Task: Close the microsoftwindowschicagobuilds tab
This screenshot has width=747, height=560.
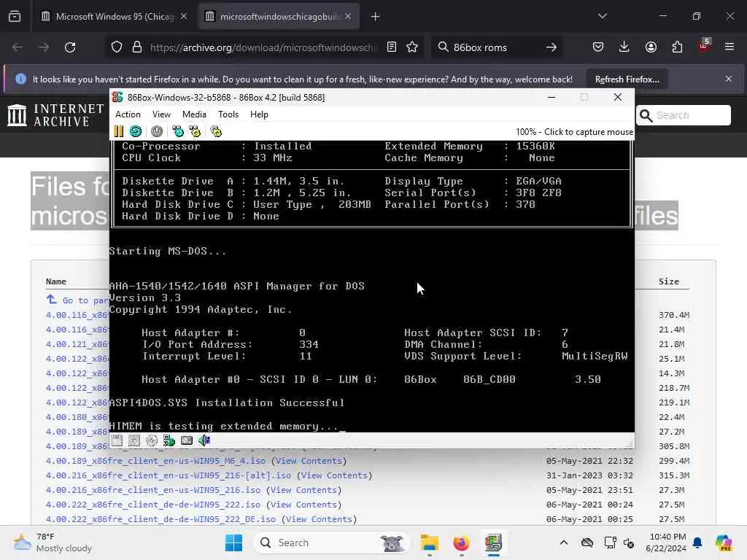Action: (x=348, y=17)
